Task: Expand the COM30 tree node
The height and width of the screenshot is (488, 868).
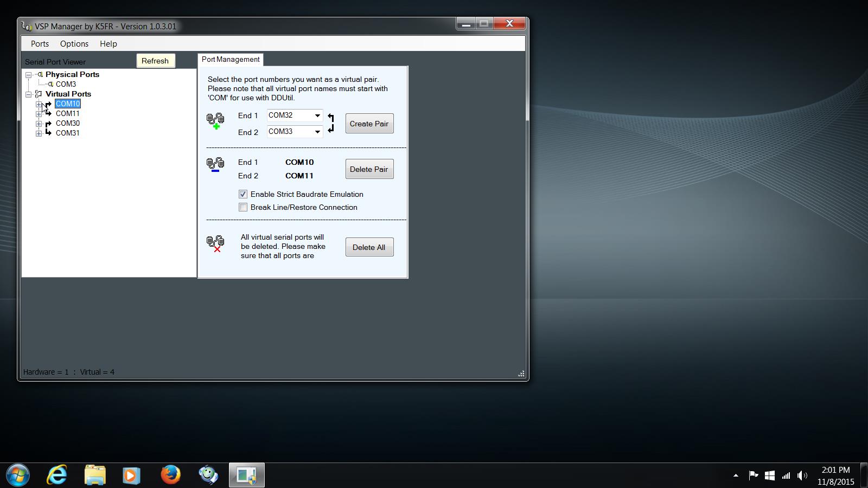Action: coord(39,124)
